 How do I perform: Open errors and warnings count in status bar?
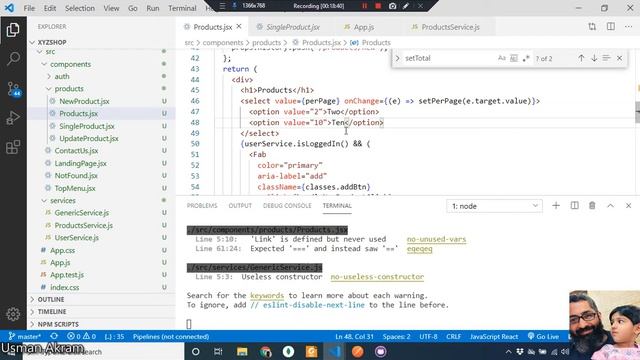(81, 337)
